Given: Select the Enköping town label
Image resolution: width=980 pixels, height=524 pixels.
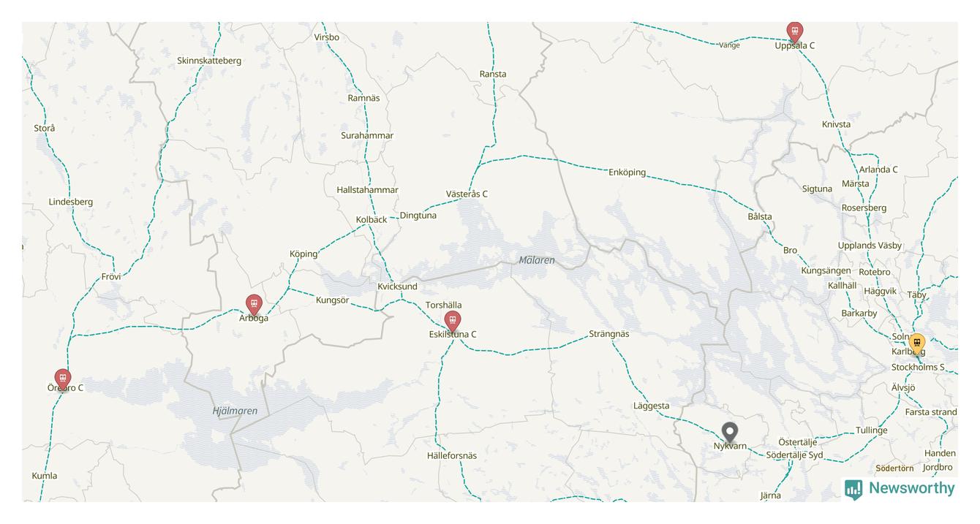Looking at the screenshot, I should tap(627, 172).
